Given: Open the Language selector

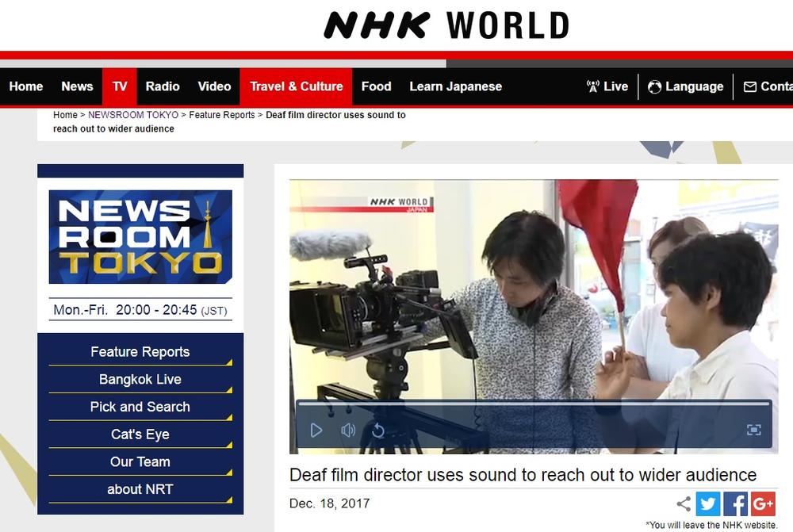Looking at the screenshot, I should [685, 86].
